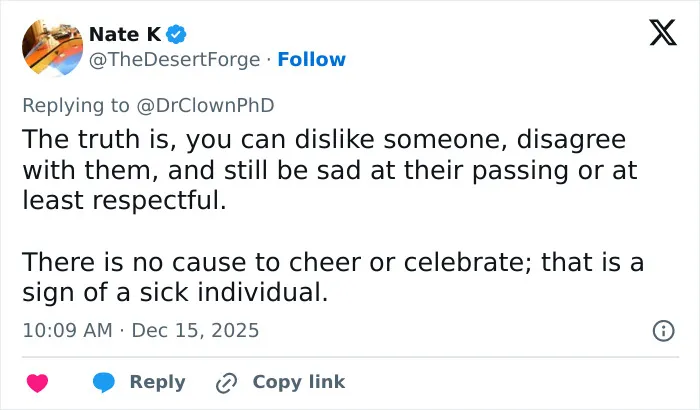Follow @TheDesertForge via the Follow link

pos(312,59)
